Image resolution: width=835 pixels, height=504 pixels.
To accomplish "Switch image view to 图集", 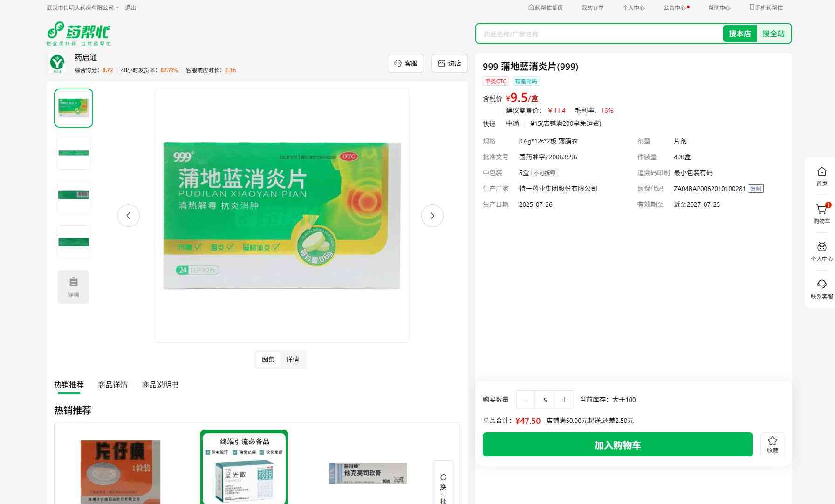I will tap(268, 360).
